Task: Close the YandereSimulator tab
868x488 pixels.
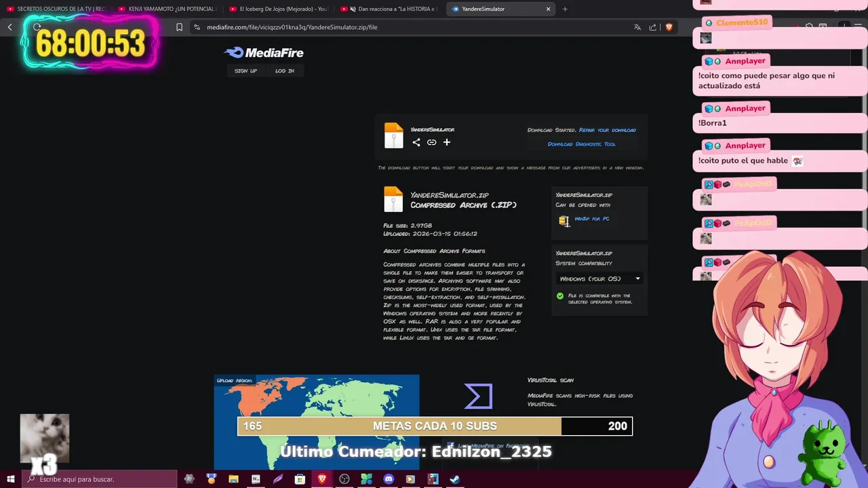Action: (548, 9)
